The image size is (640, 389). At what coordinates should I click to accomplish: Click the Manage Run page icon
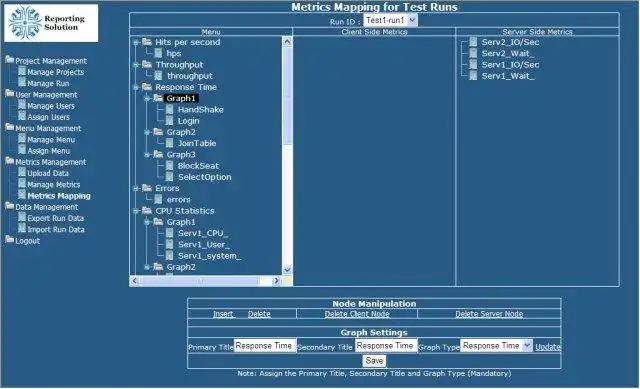pyautogui.click(x=22, y=82)
